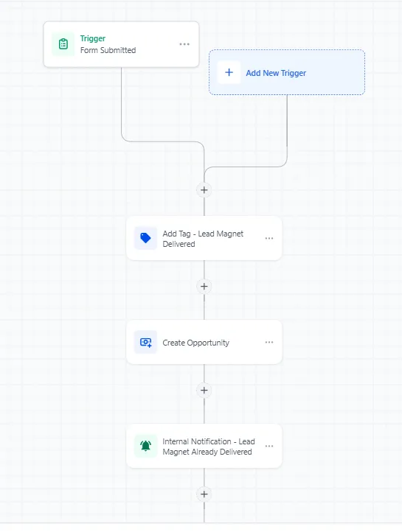Select the Form Submitted trigger card
Viewport: 402px width, 532px height.
coord(121,44)
